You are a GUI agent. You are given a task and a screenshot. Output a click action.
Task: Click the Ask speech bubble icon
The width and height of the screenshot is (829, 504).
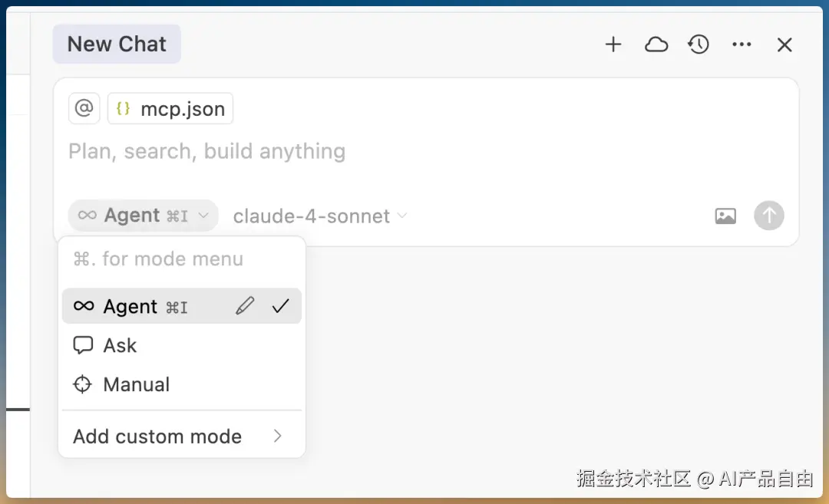pyautogui.click(x=83, y=345)
